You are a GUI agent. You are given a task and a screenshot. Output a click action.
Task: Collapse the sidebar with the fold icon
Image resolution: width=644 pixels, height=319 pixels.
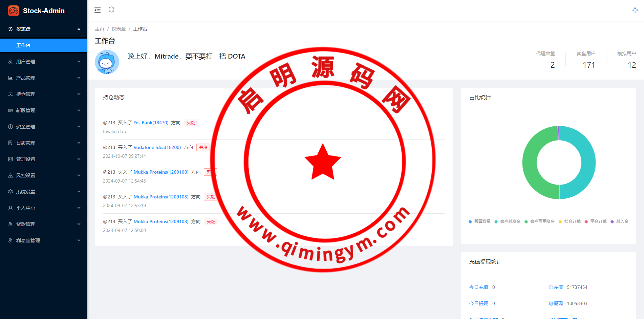click(x=98, y=10)
